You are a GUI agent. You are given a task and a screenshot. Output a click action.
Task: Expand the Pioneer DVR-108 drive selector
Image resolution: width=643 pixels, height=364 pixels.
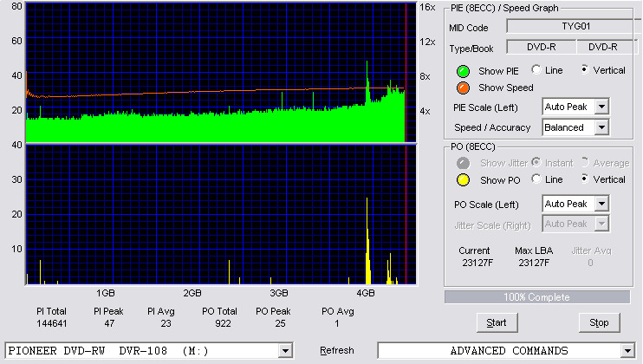coord(285,351)
